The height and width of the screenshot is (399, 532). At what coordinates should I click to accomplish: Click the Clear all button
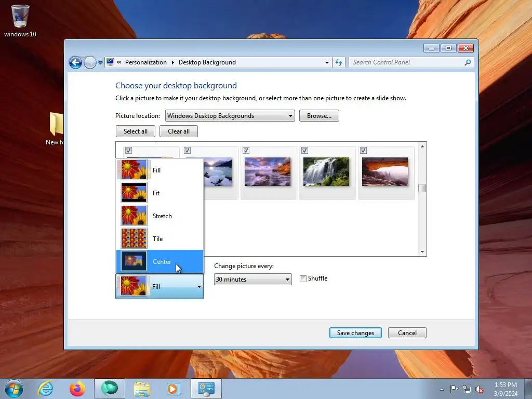[179, 131]
